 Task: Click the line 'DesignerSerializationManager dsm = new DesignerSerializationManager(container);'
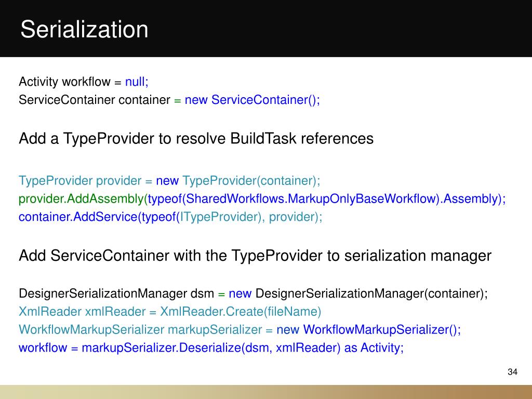coord(253,294)
